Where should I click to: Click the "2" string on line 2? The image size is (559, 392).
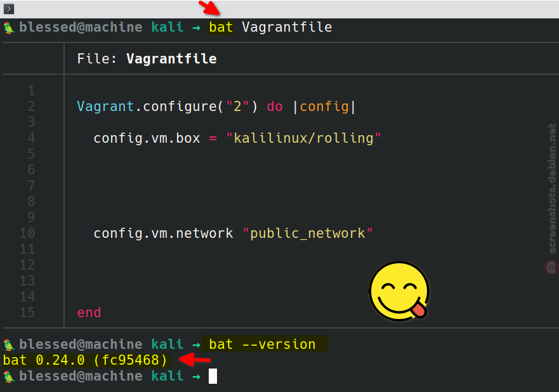click(237, 107)
